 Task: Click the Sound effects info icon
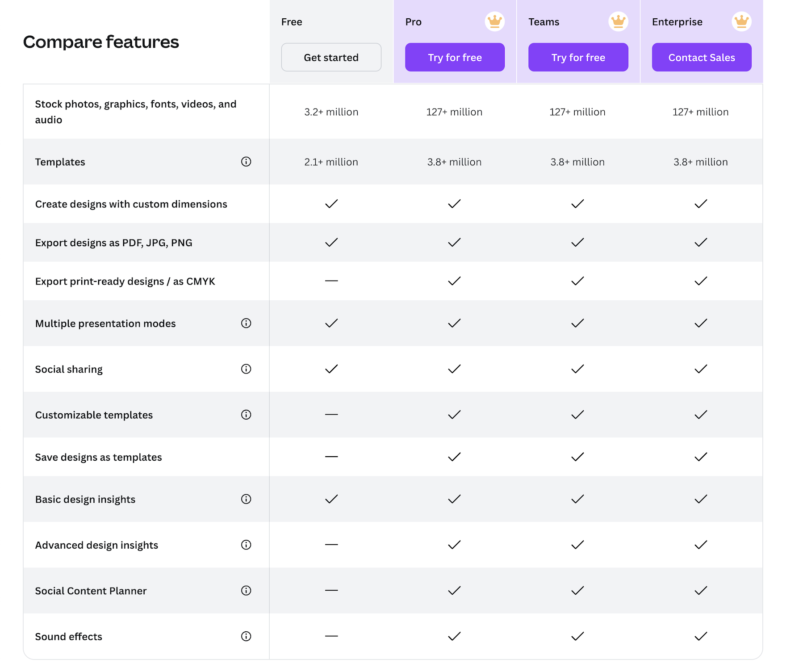(x=246, y=636)
